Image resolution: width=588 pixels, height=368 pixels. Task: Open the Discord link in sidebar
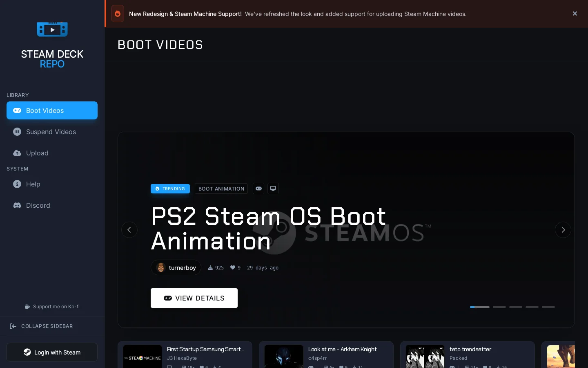[52, 205]
